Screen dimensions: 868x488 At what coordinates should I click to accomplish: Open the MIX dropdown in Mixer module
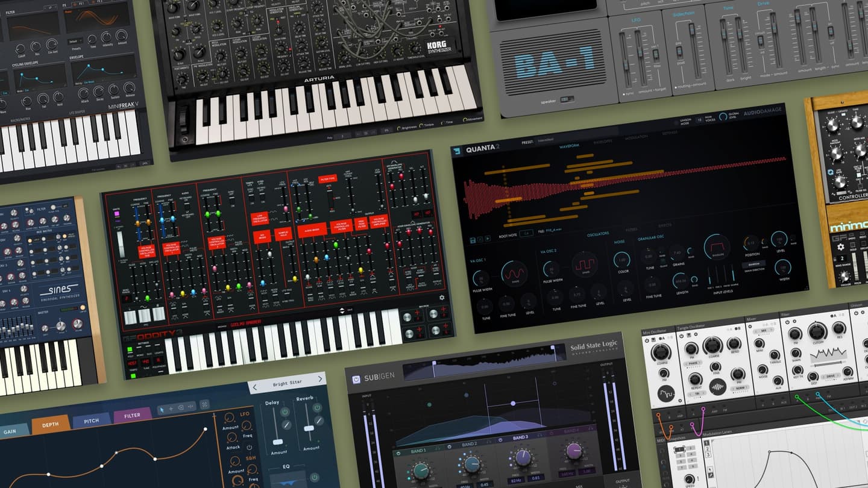pyautogui.click(x=764, y=330)
